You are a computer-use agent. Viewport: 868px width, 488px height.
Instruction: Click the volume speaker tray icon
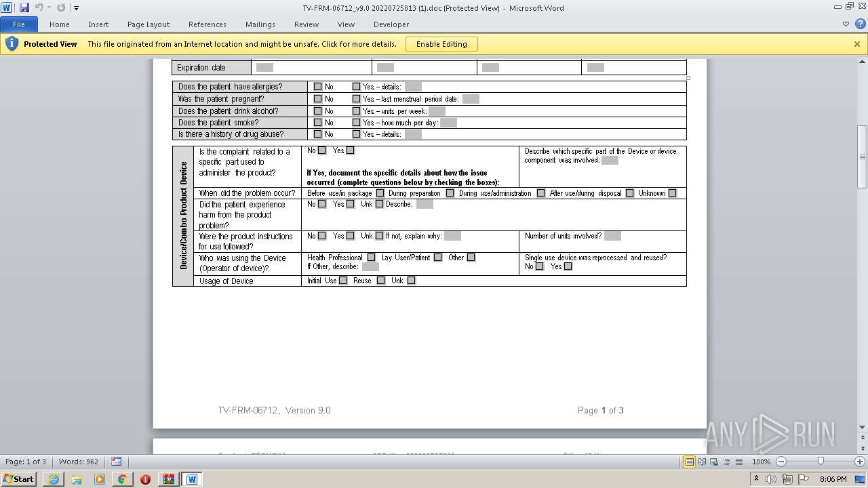tap(770, 479)
